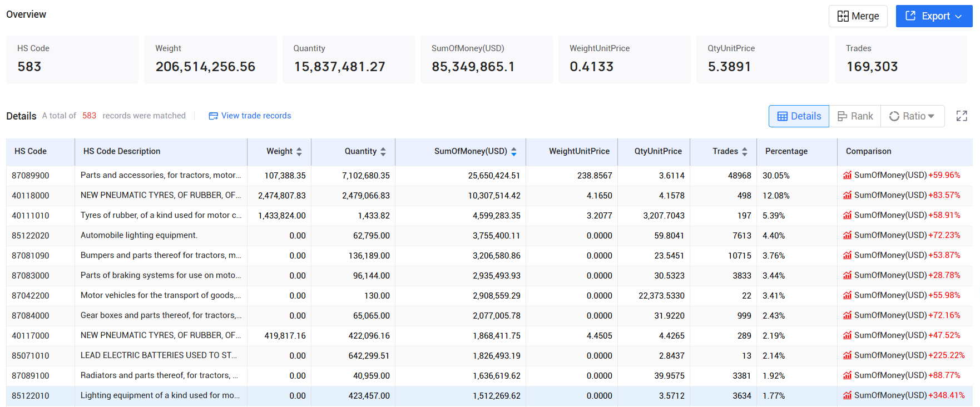The width and height of the screenshot is (980, 407).
Task: Click percentage 30.05% in first row
Action: click(x=776, y=176)
